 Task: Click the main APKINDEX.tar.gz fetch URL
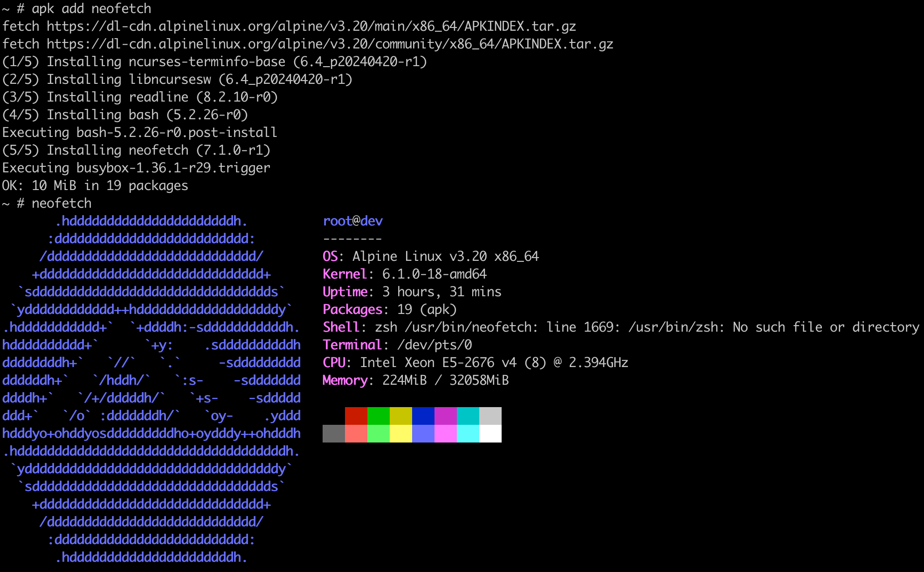311,27
